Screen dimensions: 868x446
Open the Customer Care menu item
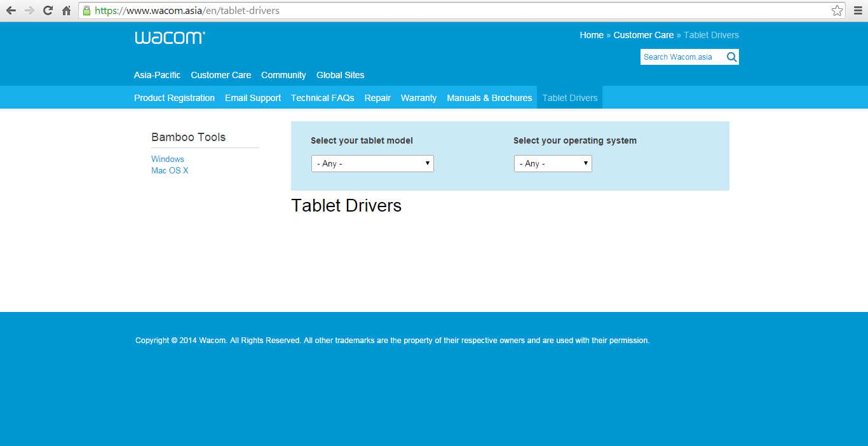(x=220, y=75)
